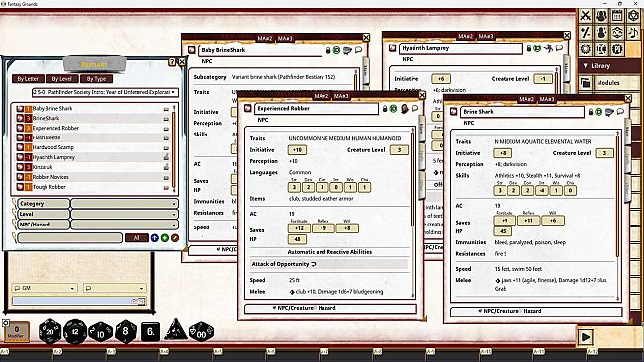Toggle NPC/Creature-Hazard selector in Experienced Robber window
Image resolution: width=644 pixels, height=362 pixels.
(330, 308)
